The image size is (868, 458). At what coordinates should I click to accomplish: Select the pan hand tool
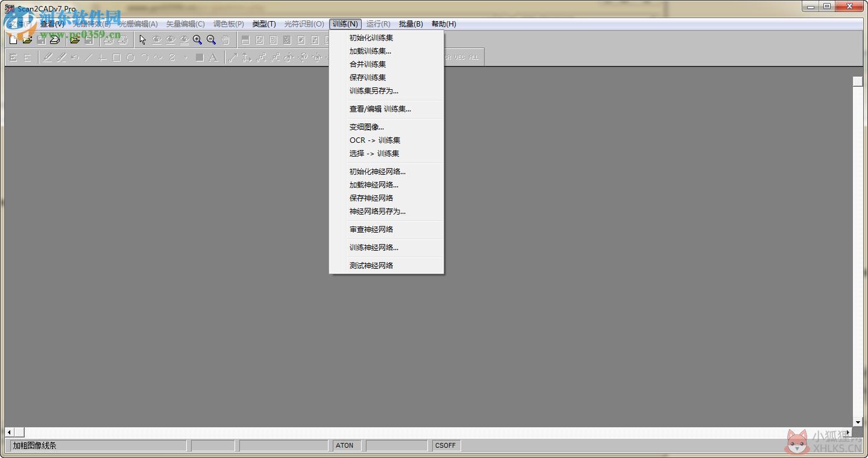click(225, 40)
